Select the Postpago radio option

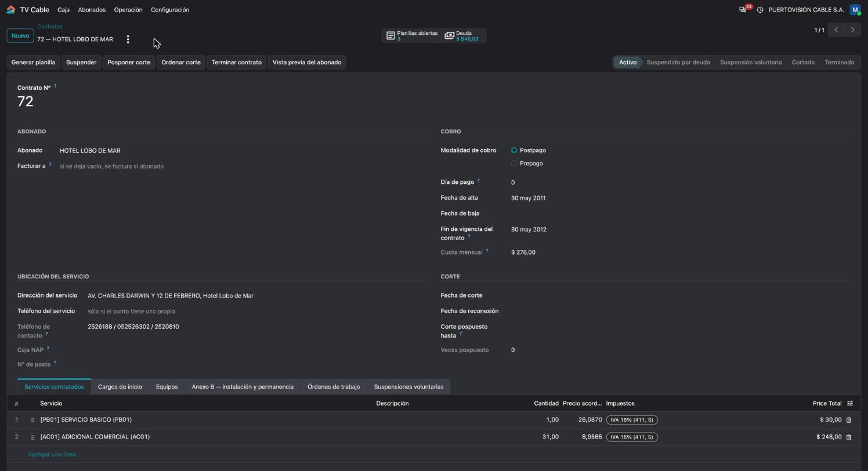pos(514,150)
